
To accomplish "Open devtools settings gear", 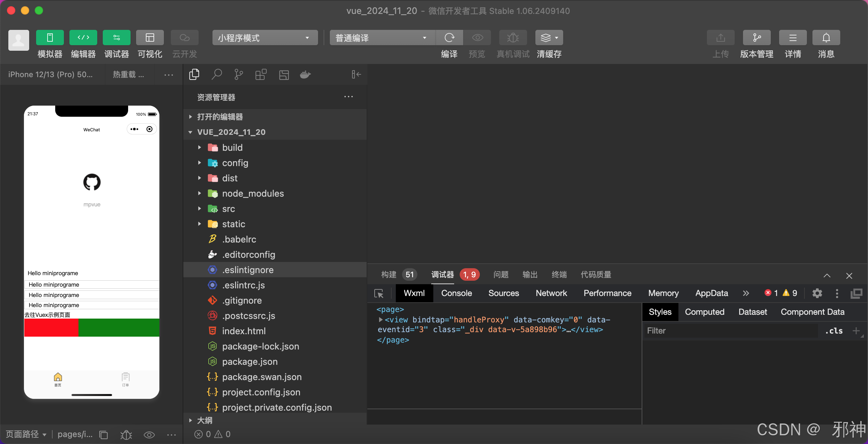I will point(817,294).
